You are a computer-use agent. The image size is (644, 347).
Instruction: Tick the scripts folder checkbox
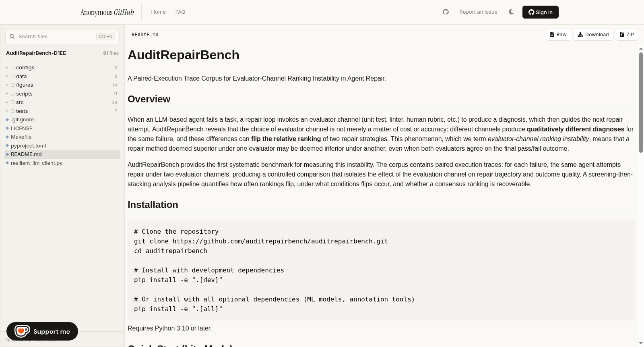pyautogui.click(x=13, y=94)
